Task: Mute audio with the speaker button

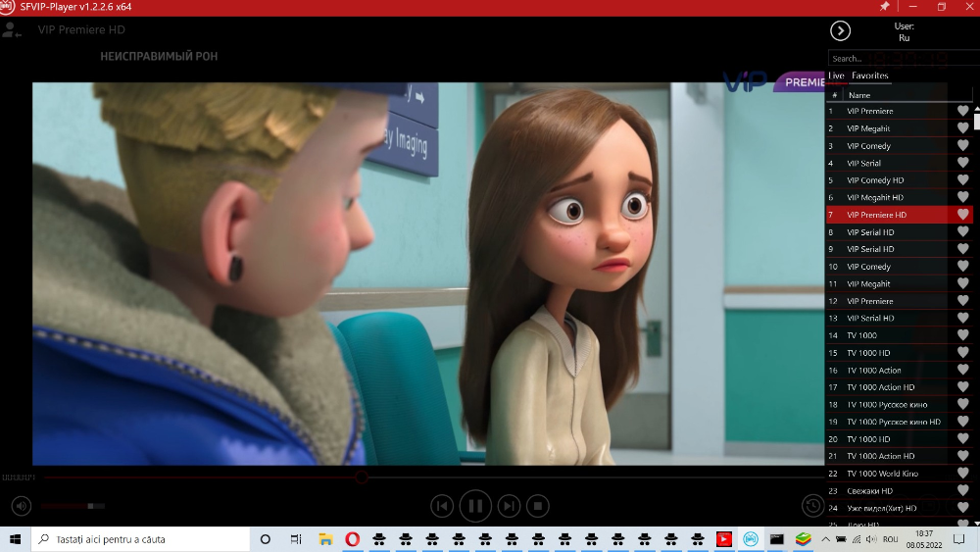Action: pyautogui.click(x=22, y=506)
